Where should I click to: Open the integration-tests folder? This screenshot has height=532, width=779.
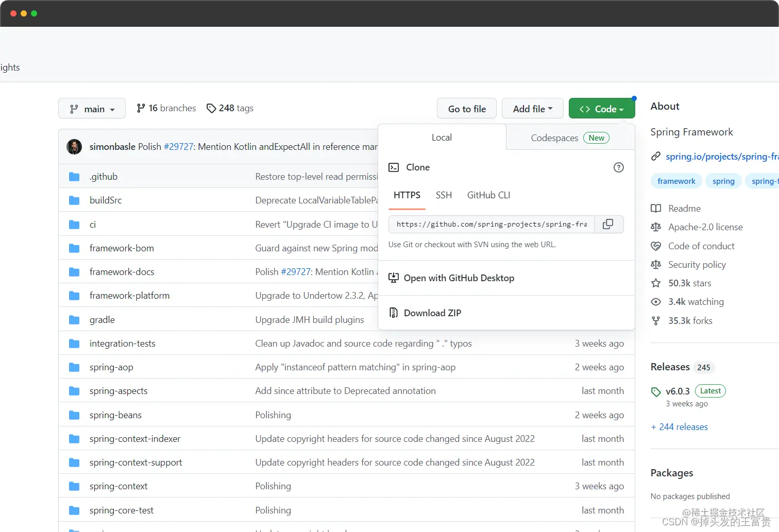click(x=122, y=344)
